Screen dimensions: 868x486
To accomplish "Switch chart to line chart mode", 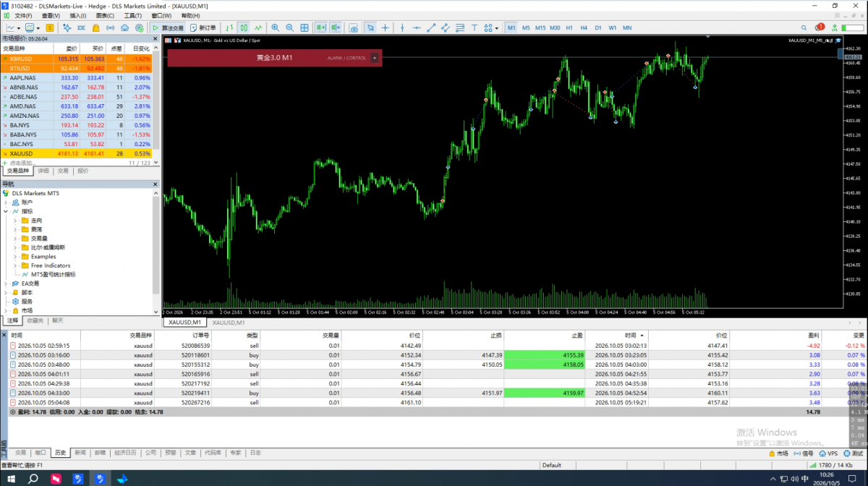I will 257,27.
